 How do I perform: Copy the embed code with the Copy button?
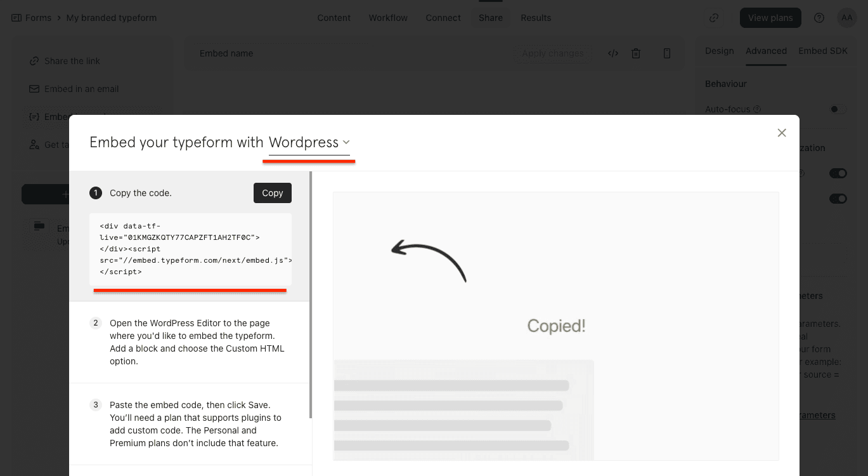tap(272, 192)
